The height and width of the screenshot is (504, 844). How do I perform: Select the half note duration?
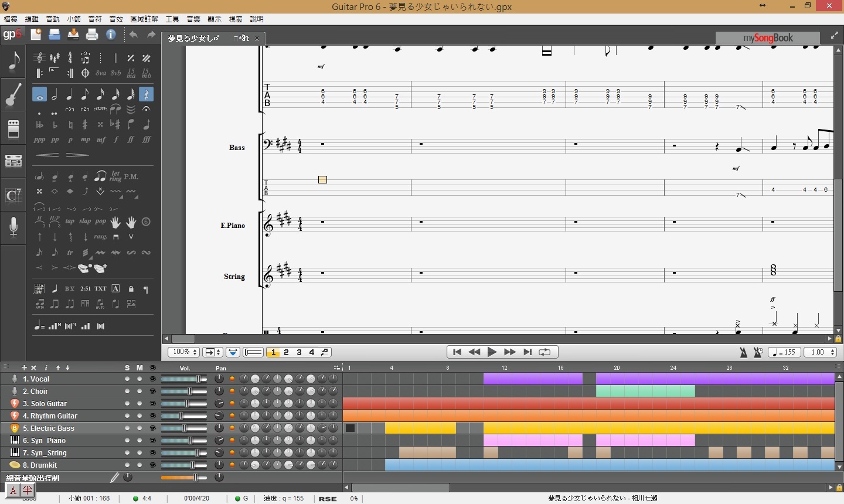pos(55,94)
